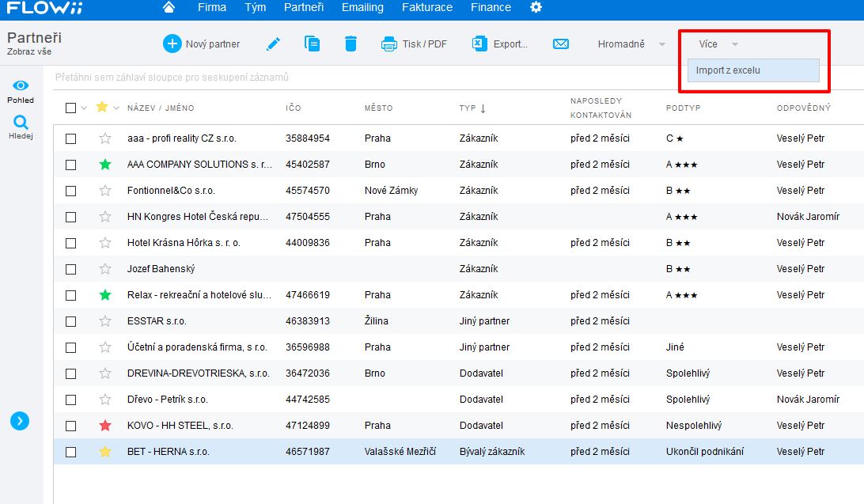Sort by the Podtyp column header
Screen dimensions: 864x504
click(x=684, y=108)
